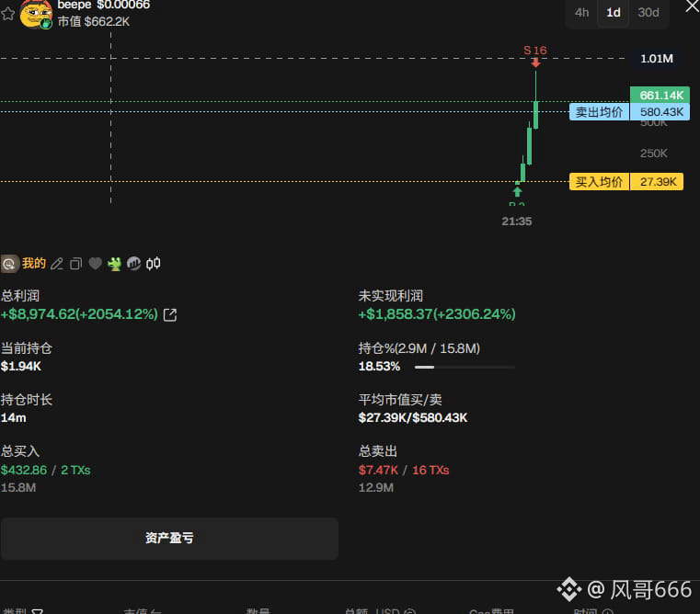Click the 卖出均价 price label
700x614 pixels.
point(599,112)
